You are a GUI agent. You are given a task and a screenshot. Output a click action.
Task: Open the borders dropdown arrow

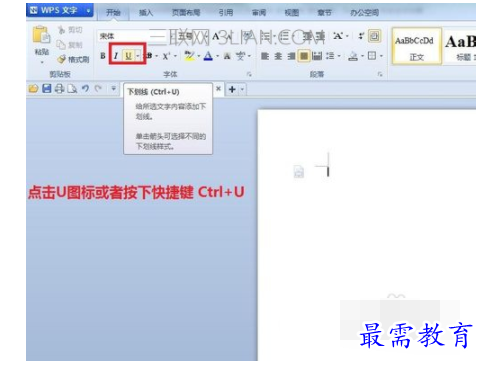[381, 56]
